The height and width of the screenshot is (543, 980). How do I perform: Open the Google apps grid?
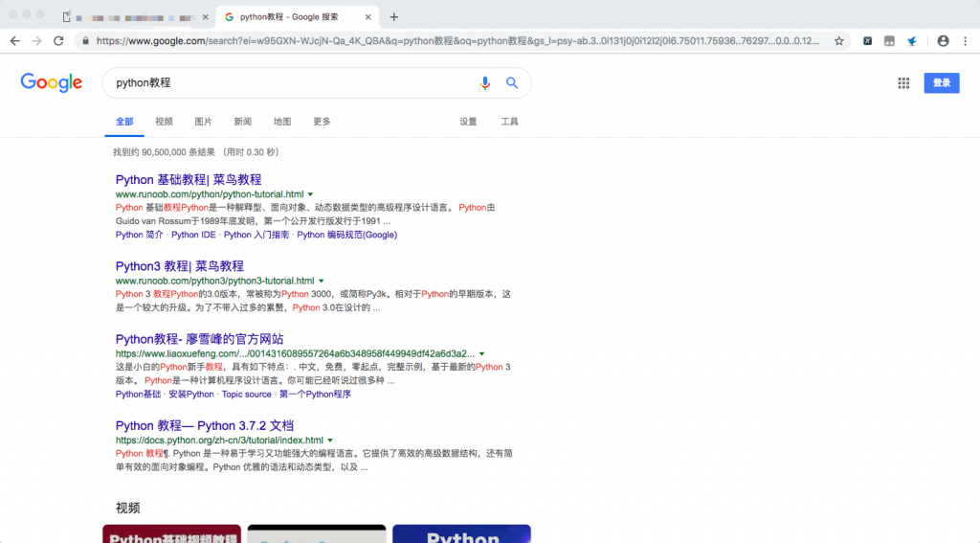point(903,83)
